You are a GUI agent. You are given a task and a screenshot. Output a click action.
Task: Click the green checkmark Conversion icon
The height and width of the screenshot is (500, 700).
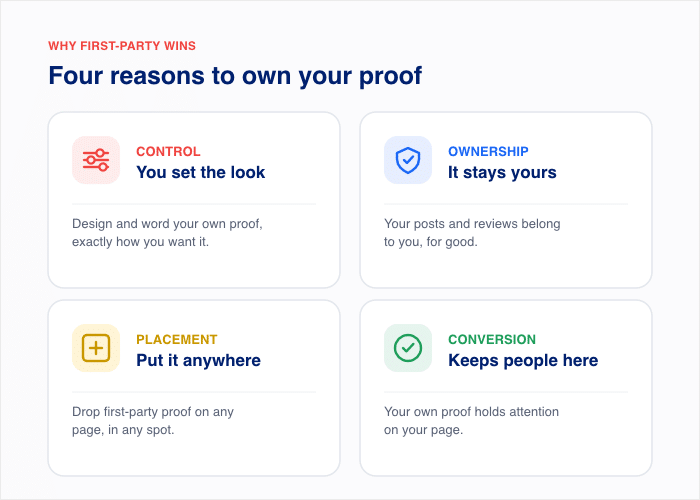coord(408,348)
